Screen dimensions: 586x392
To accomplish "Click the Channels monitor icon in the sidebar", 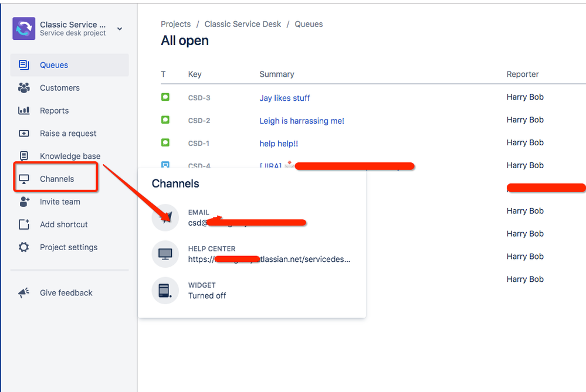I will click(24, 179).
